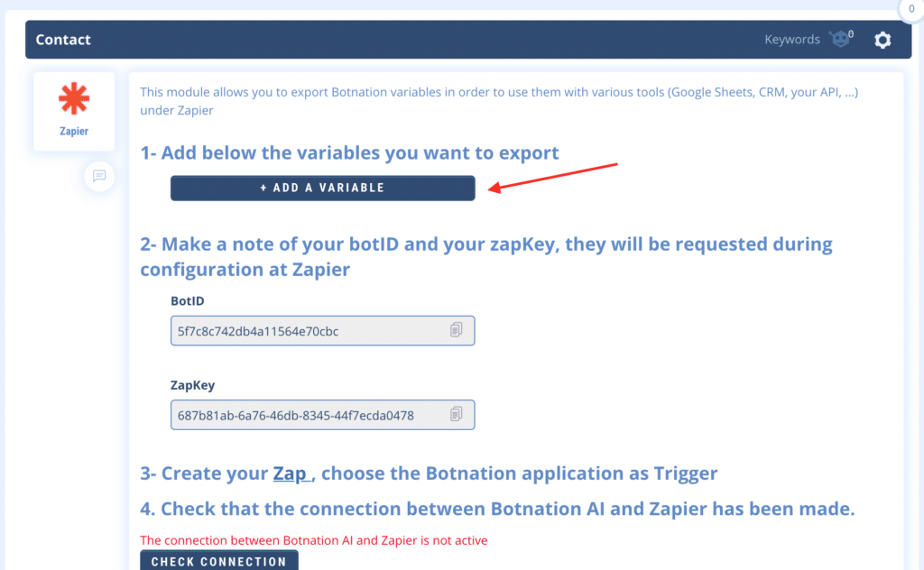Click the step 2 botID and zapKey heading
This screenshot has width=924, height=570.
click(485, 256)
